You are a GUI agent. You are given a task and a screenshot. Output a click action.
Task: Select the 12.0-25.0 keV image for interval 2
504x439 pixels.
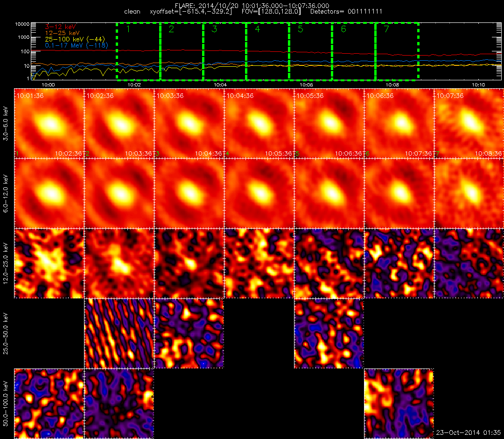click(x=119, y=263)
